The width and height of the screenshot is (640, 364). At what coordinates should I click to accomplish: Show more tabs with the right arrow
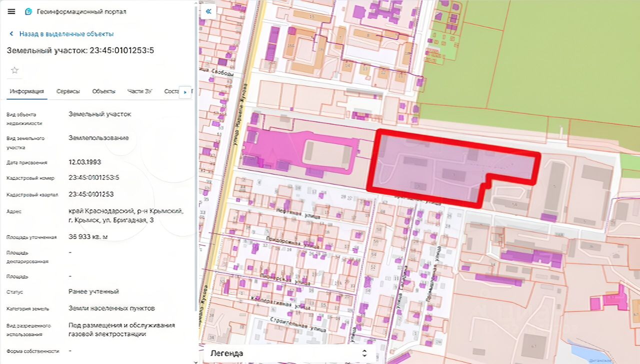tap(185, 92)
